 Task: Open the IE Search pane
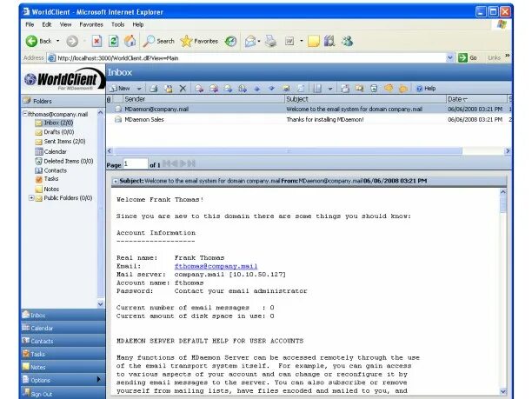click(158, 41)
